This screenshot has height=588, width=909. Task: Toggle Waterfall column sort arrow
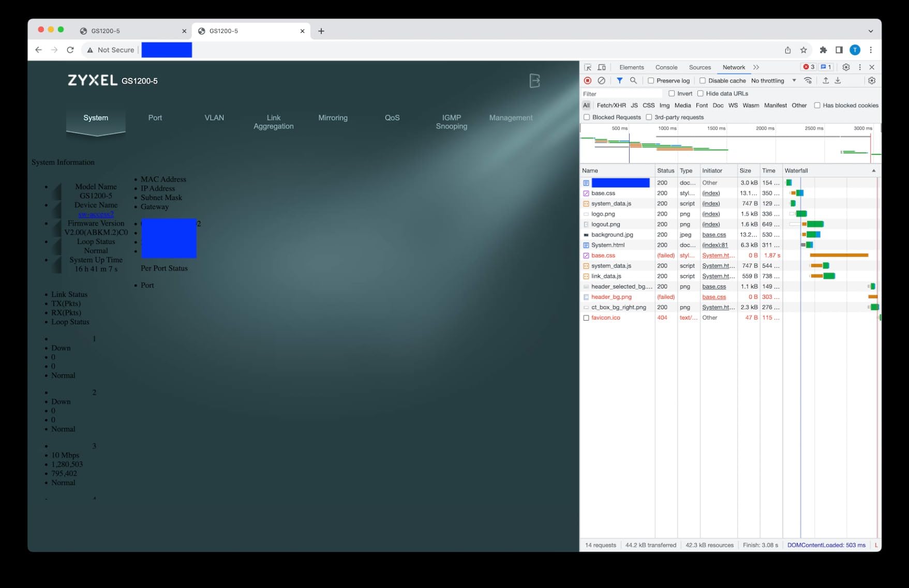pos(874,171)
